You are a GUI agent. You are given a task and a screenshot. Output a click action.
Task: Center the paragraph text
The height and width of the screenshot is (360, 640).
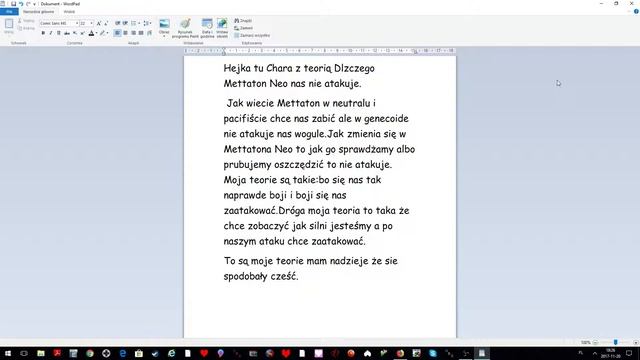click(x=125, y=33)
